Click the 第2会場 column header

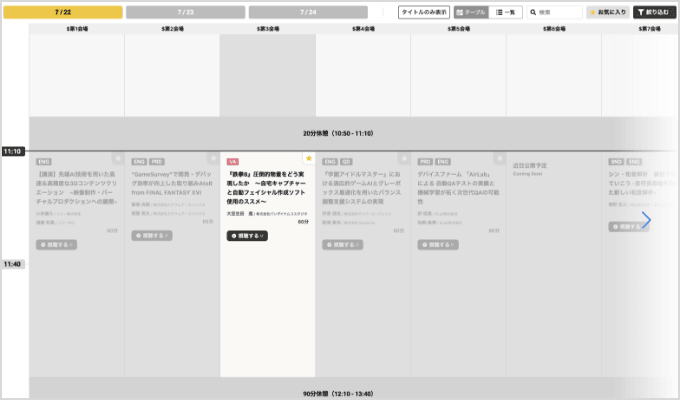(173, 29)
